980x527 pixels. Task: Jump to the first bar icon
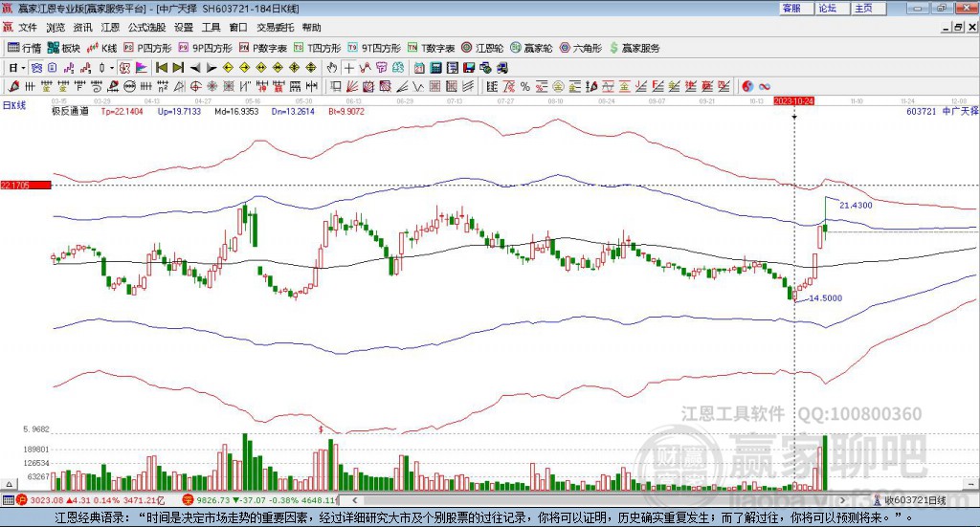[x=161, y=68]
